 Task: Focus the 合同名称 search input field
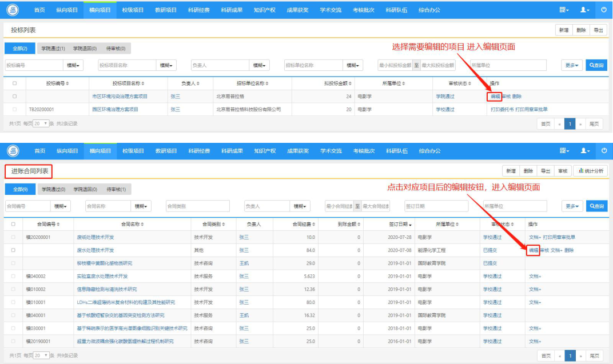pos(108,206)
